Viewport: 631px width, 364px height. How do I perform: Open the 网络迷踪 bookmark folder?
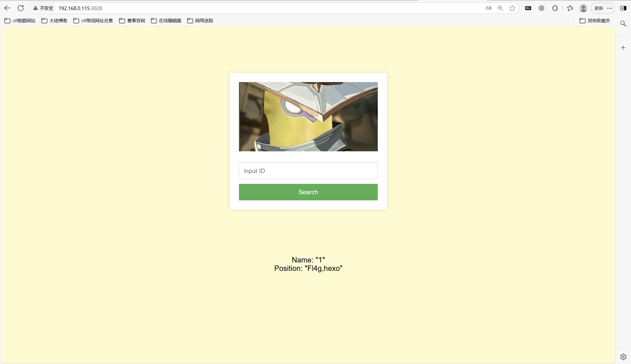[200, 21]
